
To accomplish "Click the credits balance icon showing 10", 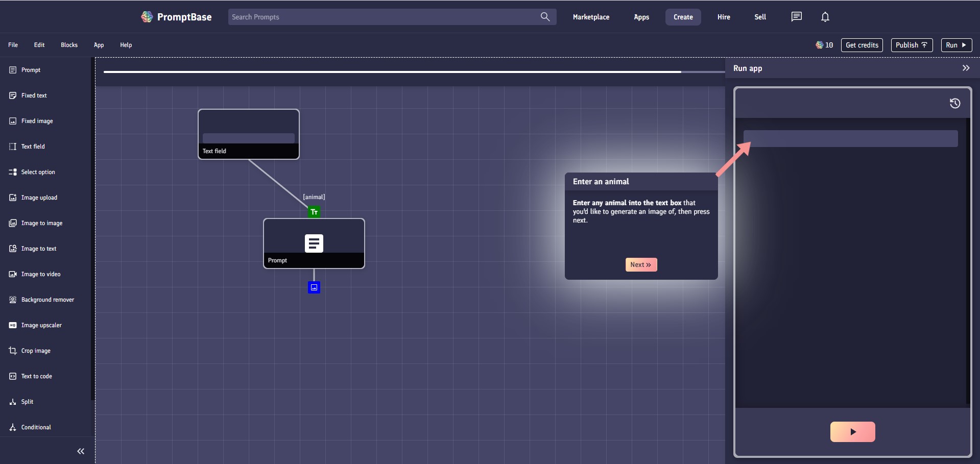I will (x=819, y=45).
